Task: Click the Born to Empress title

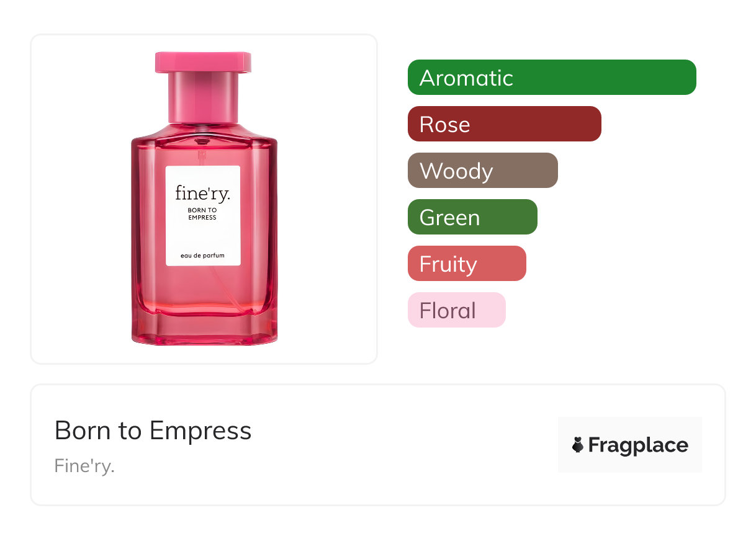Action: [x=153, y=431]
